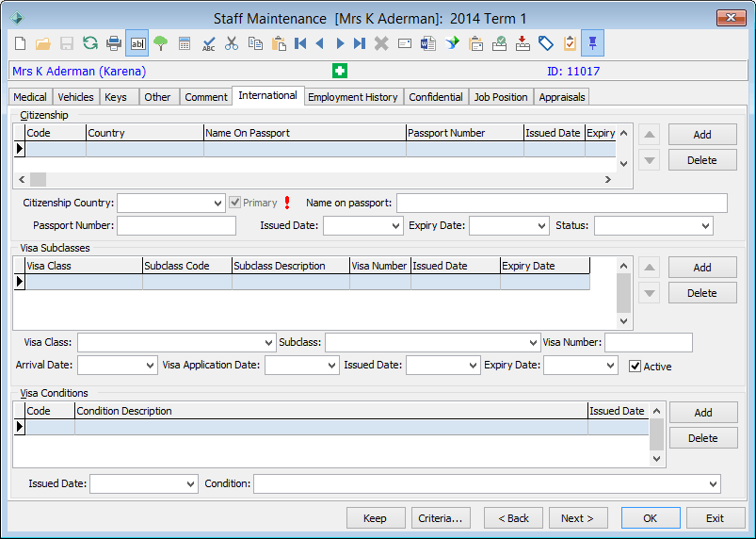Image resolution: width=756 pixels, height=539 pixels.
Task: Click the copy documents icon
Action: [x=255, y=43]
